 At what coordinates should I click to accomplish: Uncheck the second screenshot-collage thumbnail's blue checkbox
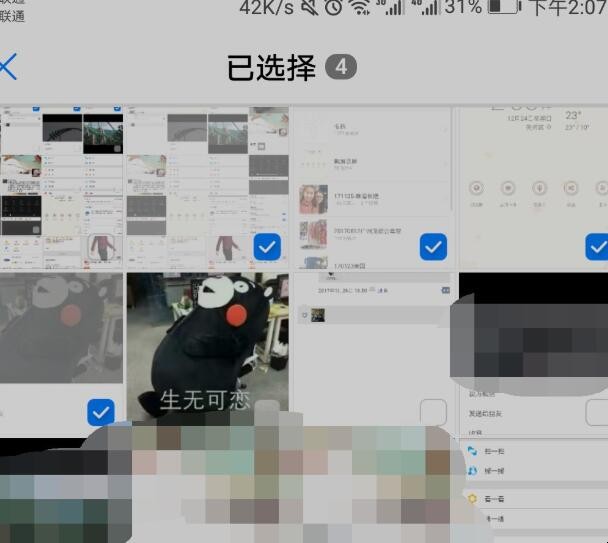tap(267, 247)
